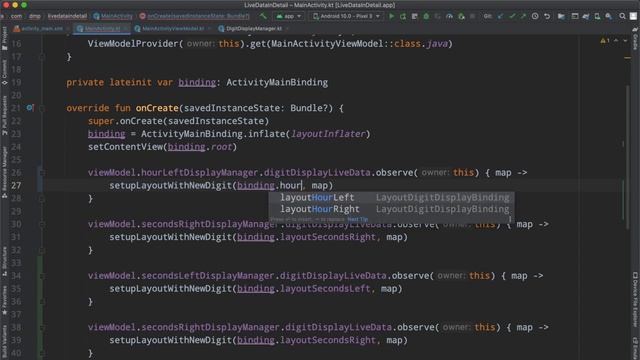Click the profile avatar icon at toolbar end

pyautogui.click(x=633, y=16)
